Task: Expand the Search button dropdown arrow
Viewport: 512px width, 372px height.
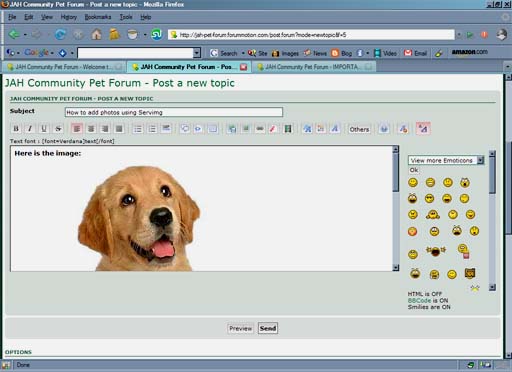Action: pyautogui.click(x=243, y=53)
